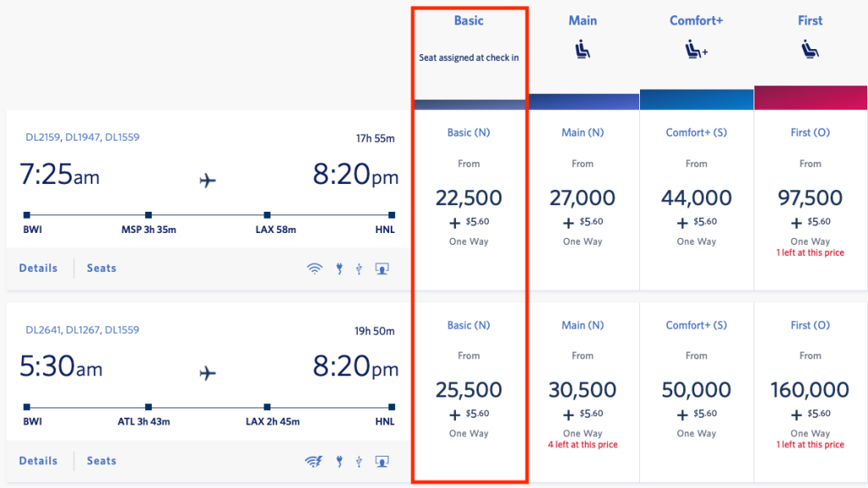Open Seats for the 5:30am flight
868x488 pixels.
(102, 461)
